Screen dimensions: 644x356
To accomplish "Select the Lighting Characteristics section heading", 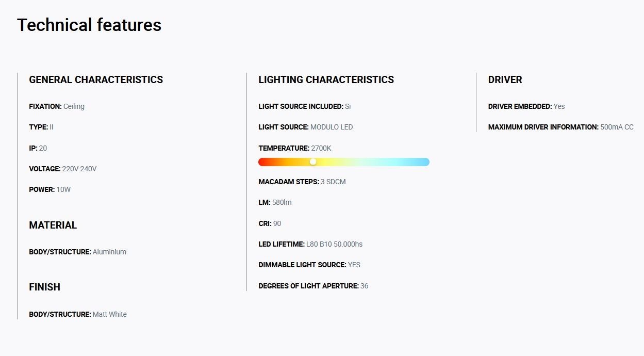I will 326,79.
